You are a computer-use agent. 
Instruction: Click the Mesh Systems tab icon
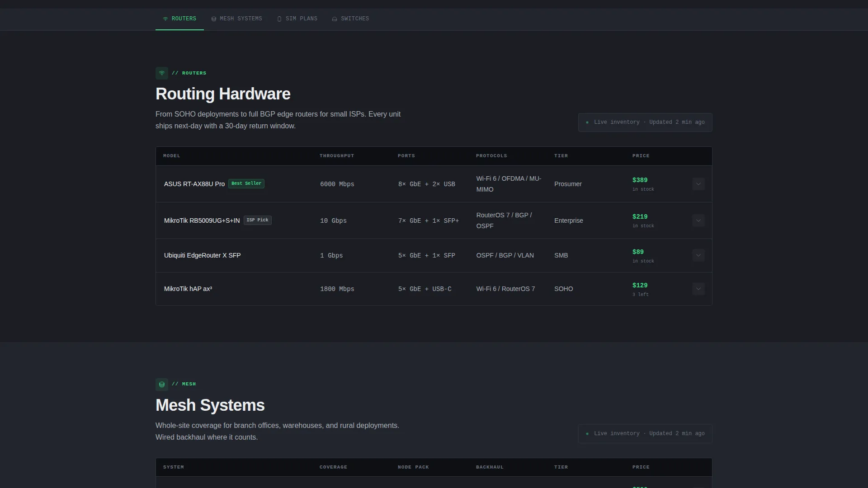point(214,19)
